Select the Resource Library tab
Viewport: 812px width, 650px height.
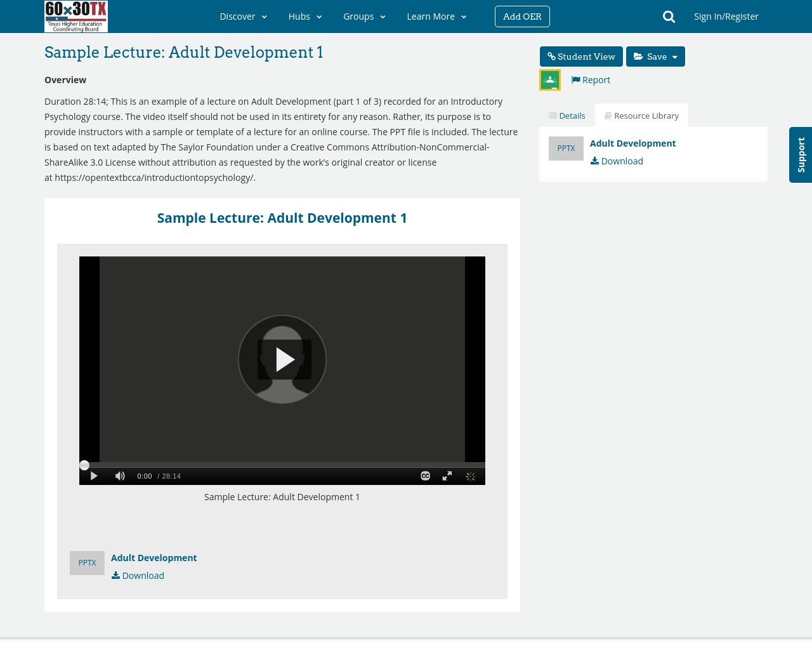coord(641,114)
